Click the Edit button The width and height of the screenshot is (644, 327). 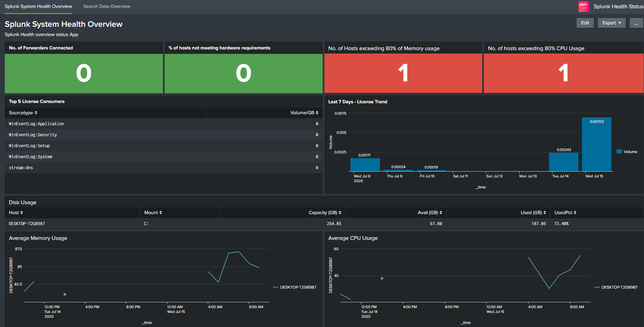click(x=585, y=23)
